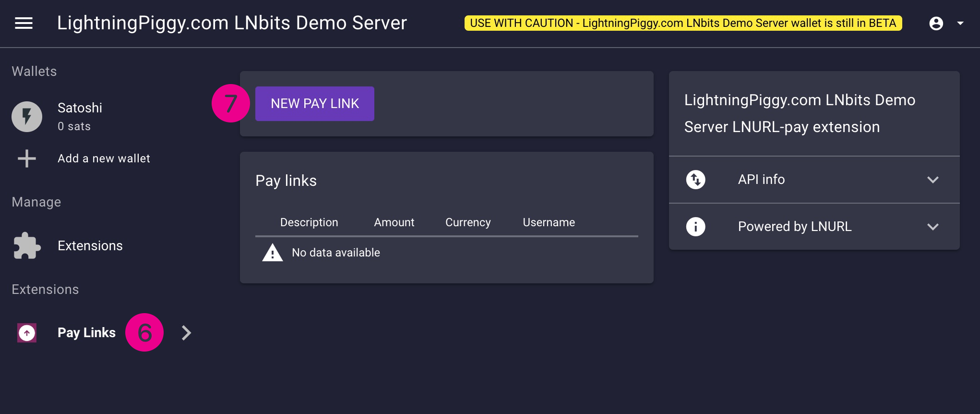Open the Extensions manage page
Screen dimensions: 980x414
tap(90, 246)
